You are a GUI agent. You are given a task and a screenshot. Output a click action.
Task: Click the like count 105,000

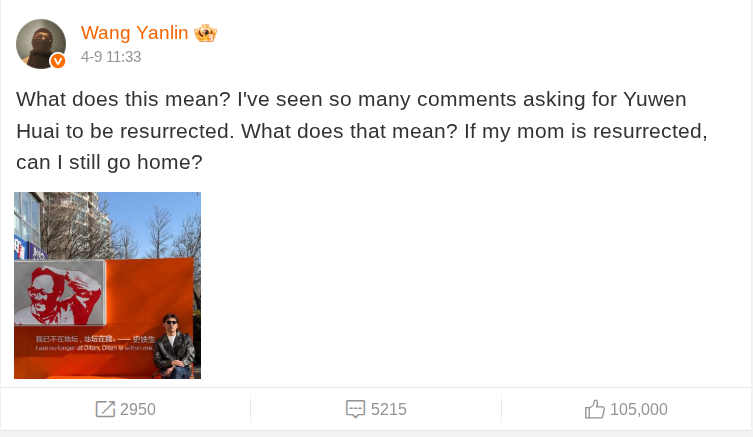[639, 409]
